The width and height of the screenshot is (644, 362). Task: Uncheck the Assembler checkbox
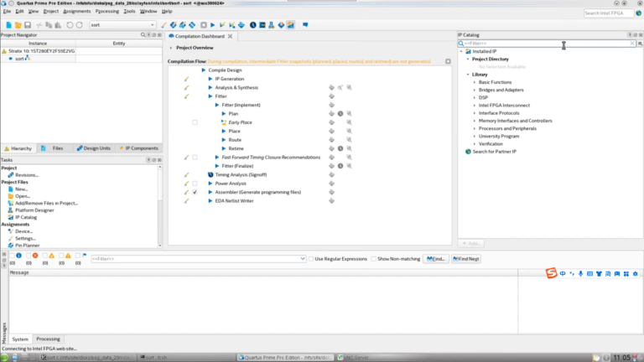click(195, 192)
